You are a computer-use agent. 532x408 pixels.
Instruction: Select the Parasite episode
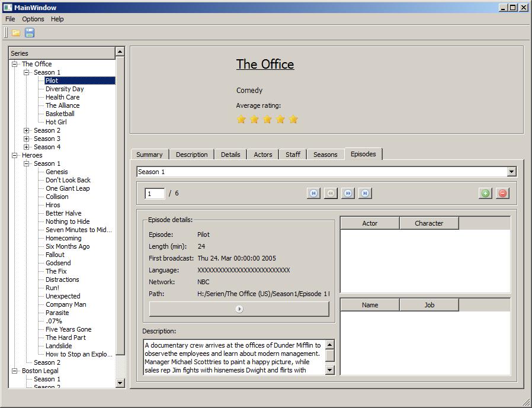(x=57, y=313)
